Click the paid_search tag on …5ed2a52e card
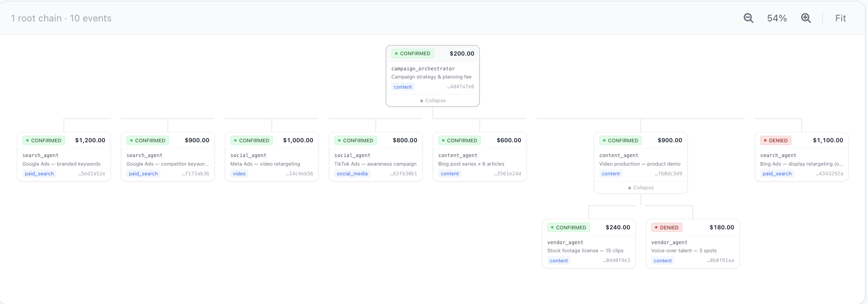This screenshot has height=304, width=868. (x=39, y=174)
